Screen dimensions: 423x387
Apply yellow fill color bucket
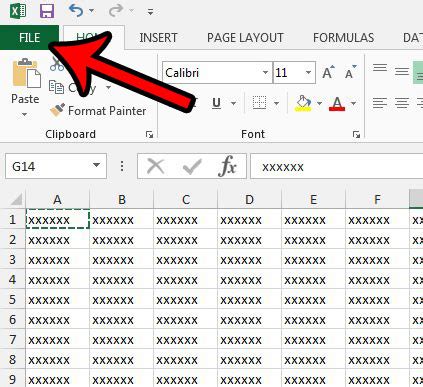tap(303, 103)
